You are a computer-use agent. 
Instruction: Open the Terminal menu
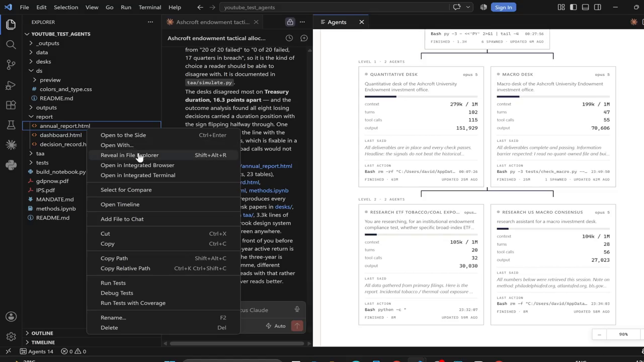(149, 8)
